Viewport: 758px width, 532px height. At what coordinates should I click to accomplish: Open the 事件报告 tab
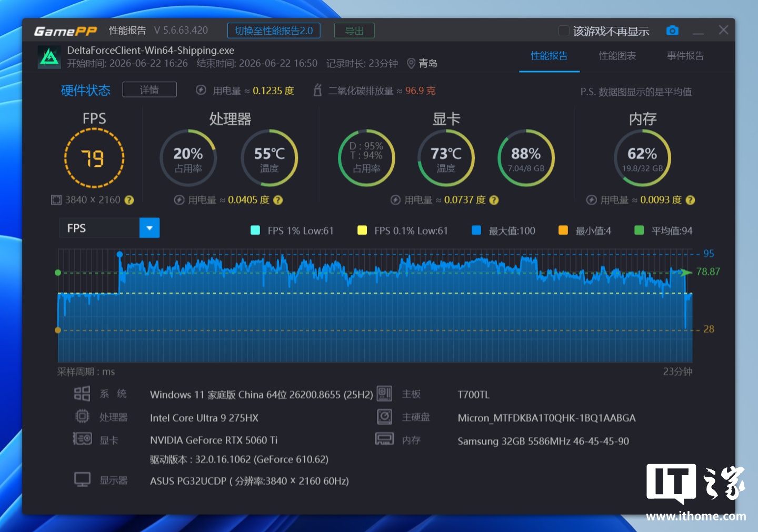coord(685,56)
